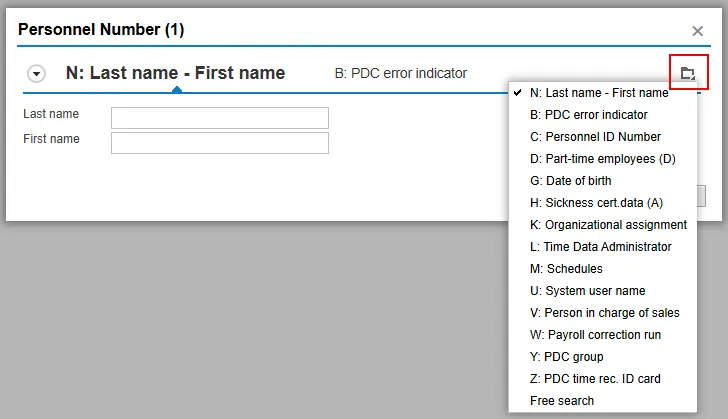728x419 pixels.
Task: Select W: Payroll correction run entry
Action: 595,335
